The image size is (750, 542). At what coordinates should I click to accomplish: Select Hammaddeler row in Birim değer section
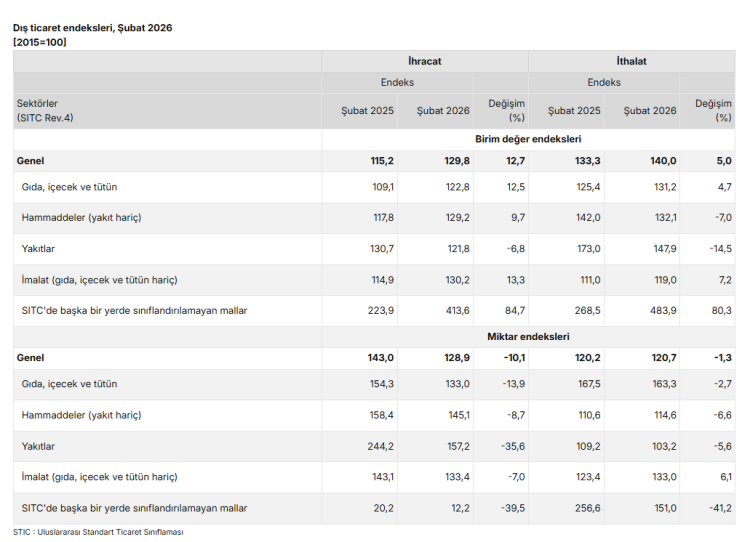coord(81,218)
